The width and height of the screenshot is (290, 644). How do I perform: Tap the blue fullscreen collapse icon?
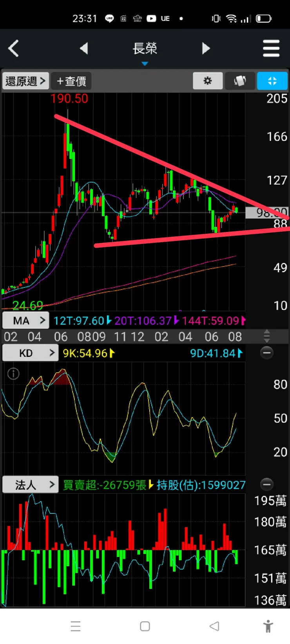coord(272,81)
